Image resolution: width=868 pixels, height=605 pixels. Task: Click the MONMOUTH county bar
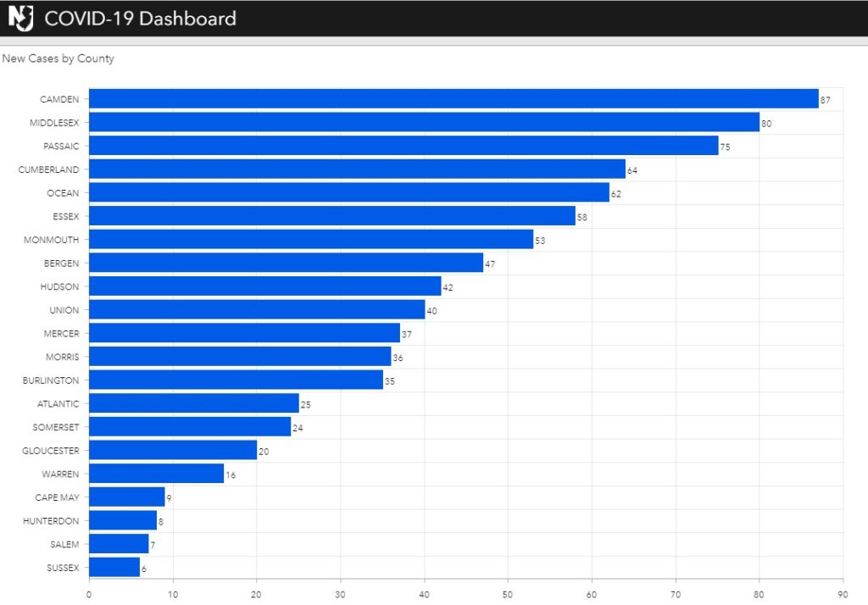[311, 239]
